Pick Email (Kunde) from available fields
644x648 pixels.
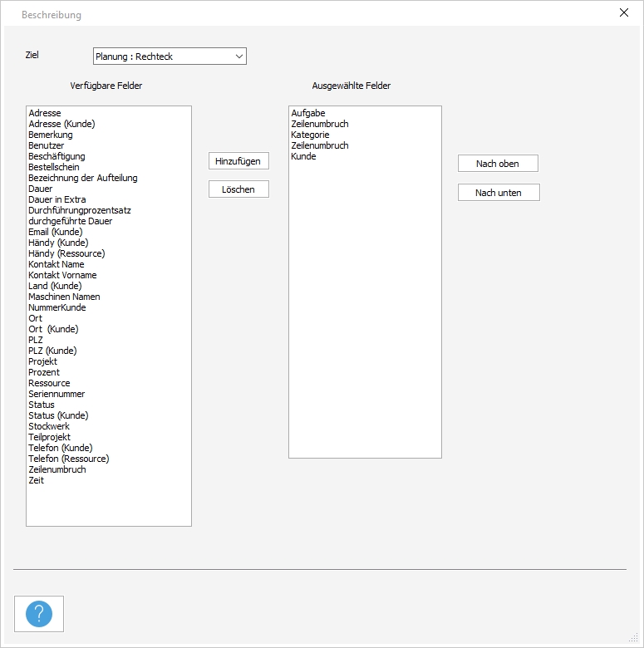56,232
